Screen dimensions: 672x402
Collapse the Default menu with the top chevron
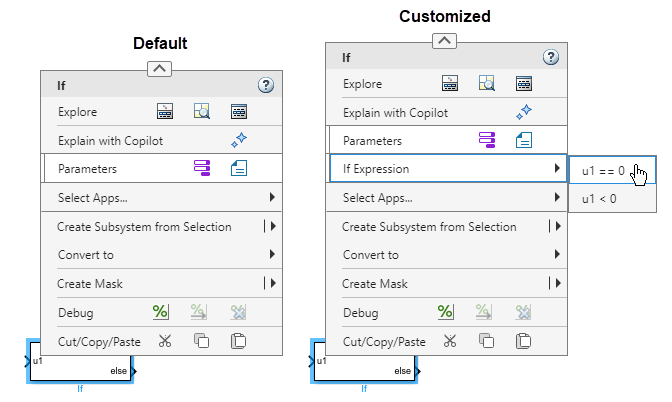pyautogui.click(x=159, y=69)
